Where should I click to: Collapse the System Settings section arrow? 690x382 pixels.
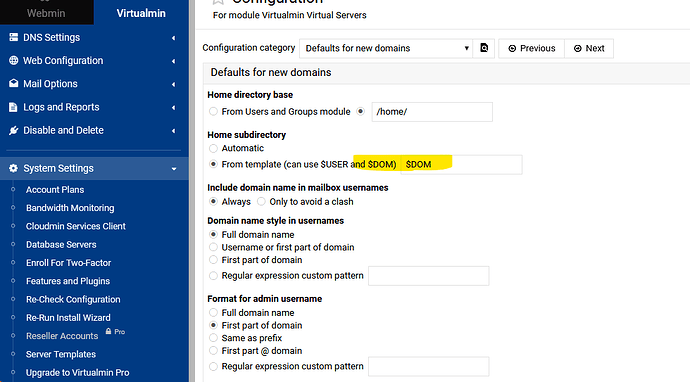174,169
